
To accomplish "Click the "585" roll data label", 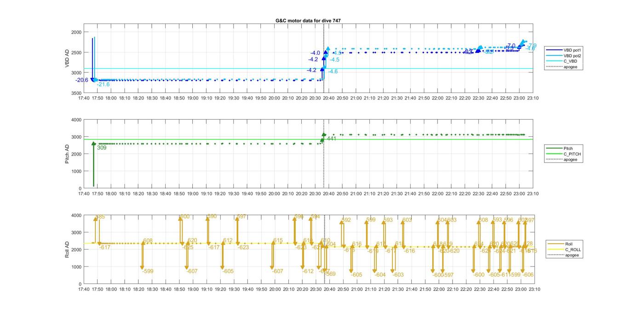I will 100,217.
